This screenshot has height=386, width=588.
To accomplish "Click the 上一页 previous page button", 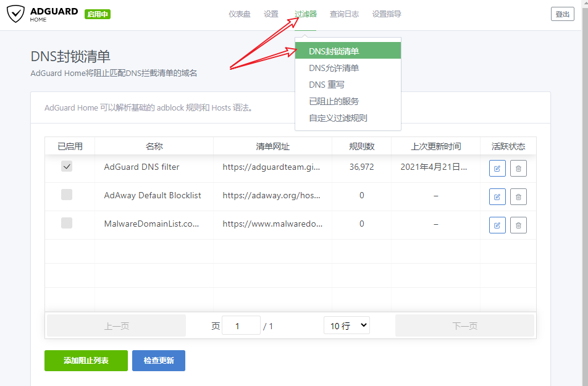I will pyautogui.click(x=116, y=325).
